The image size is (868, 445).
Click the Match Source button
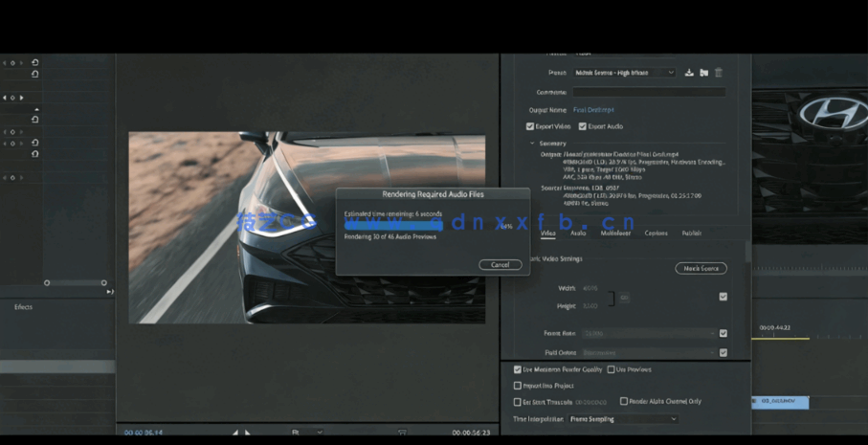tap(701, 269)
